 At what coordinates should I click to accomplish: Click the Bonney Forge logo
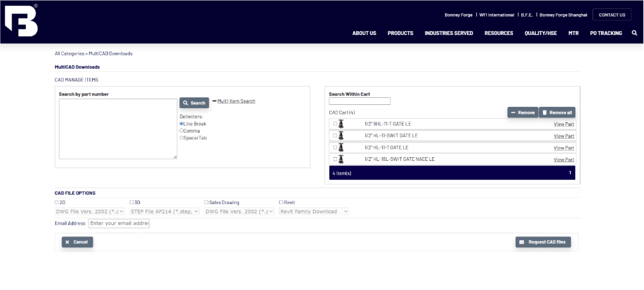pyautogui.click(x=21, y=20)
